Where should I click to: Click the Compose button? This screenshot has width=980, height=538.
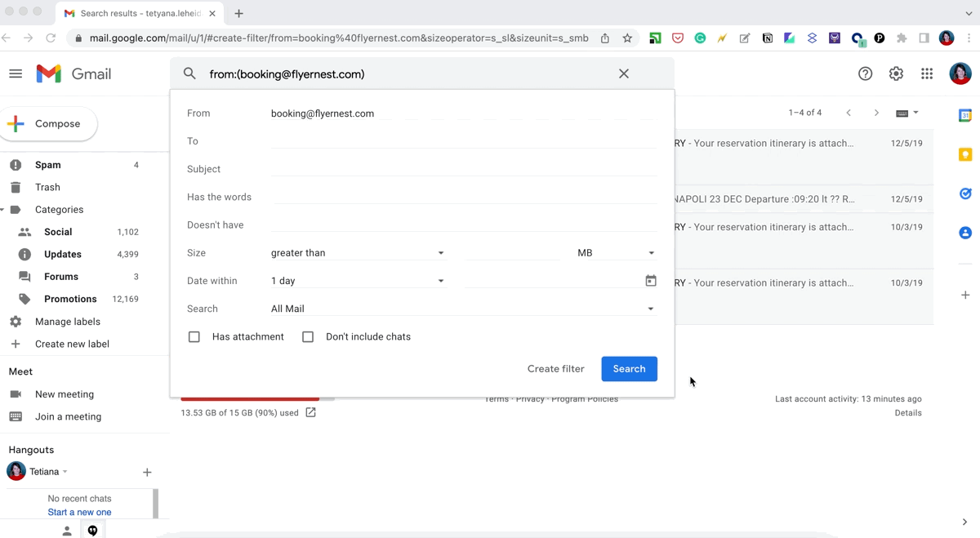point(48,124)
